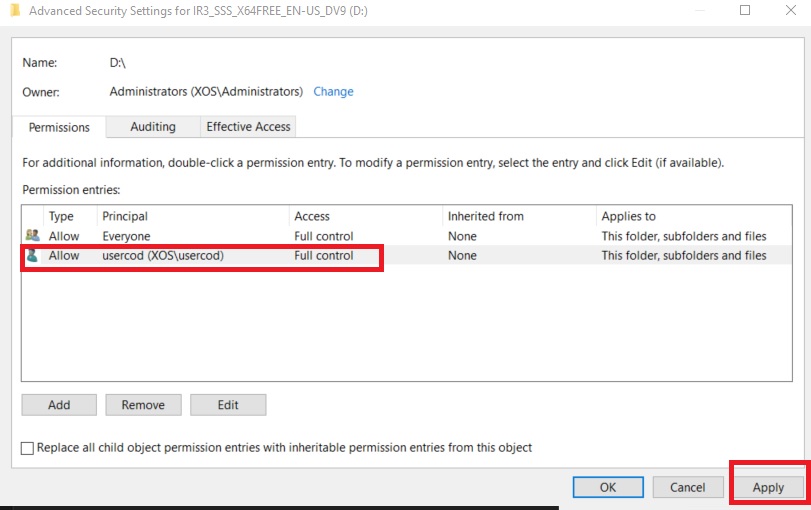Click the Apply button

[768, 487]
